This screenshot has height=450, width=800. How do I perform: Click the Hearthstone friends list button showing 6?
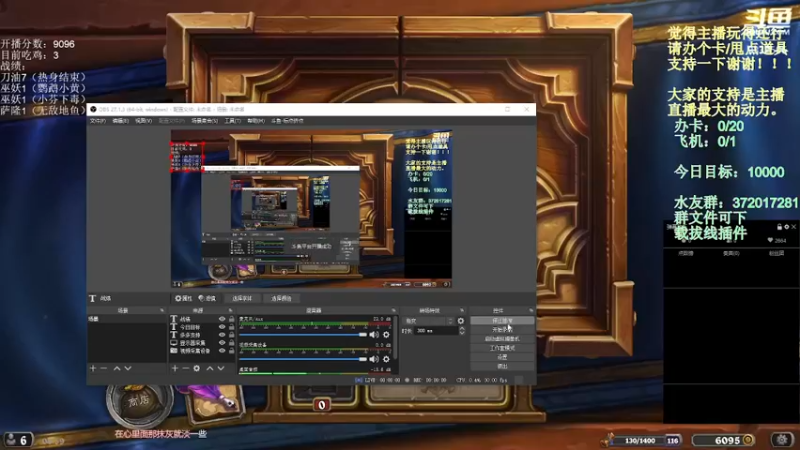(x=18, y=439)
